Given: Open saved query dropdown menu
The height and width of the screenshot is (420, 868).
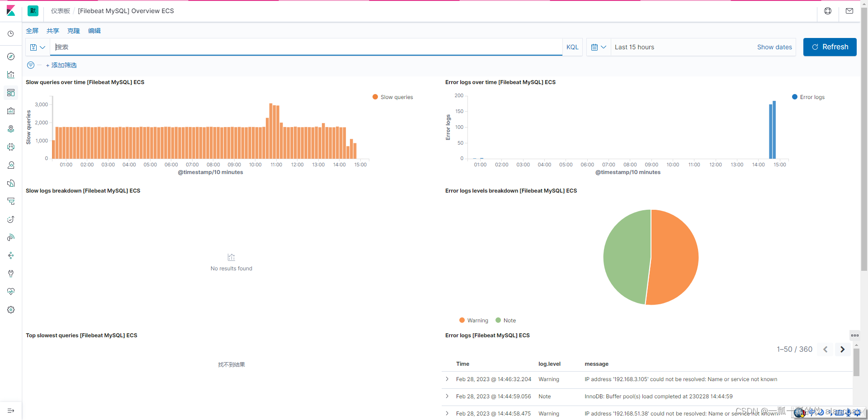Looking at the screenshot, I should 38,47.
